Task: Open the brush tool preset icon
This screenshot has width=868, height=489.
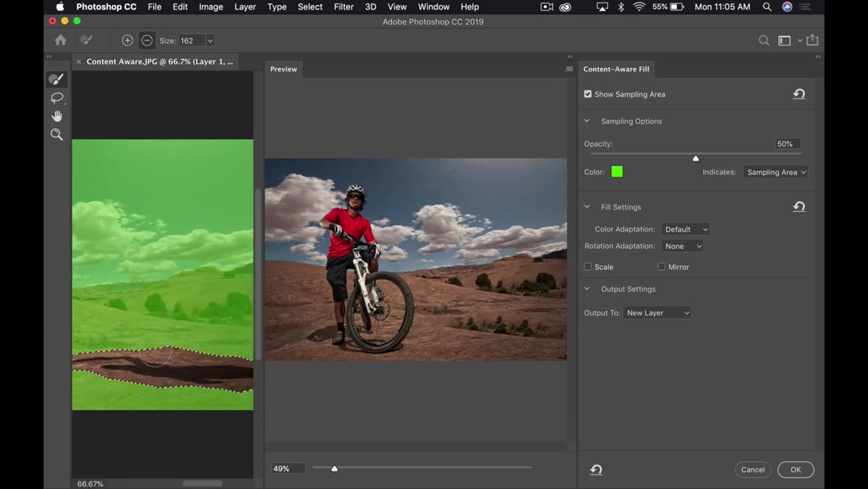Action: 87,41
